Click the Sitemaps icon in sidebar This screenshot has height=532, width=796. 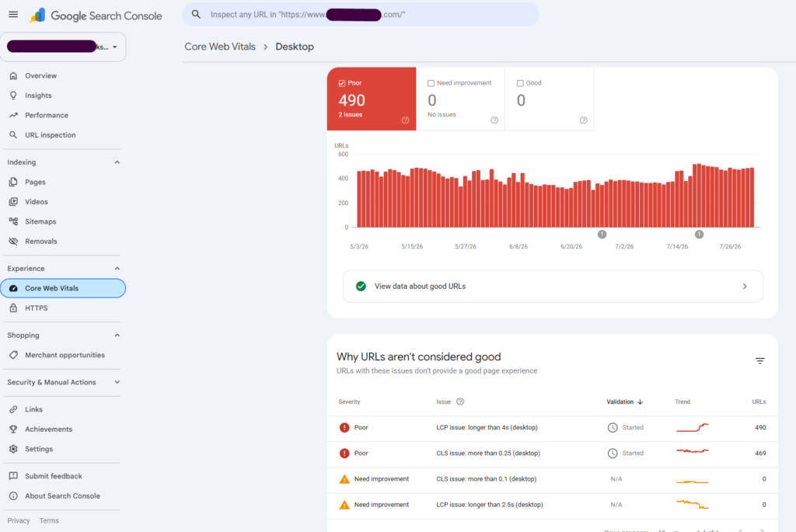tap(13, 221)
